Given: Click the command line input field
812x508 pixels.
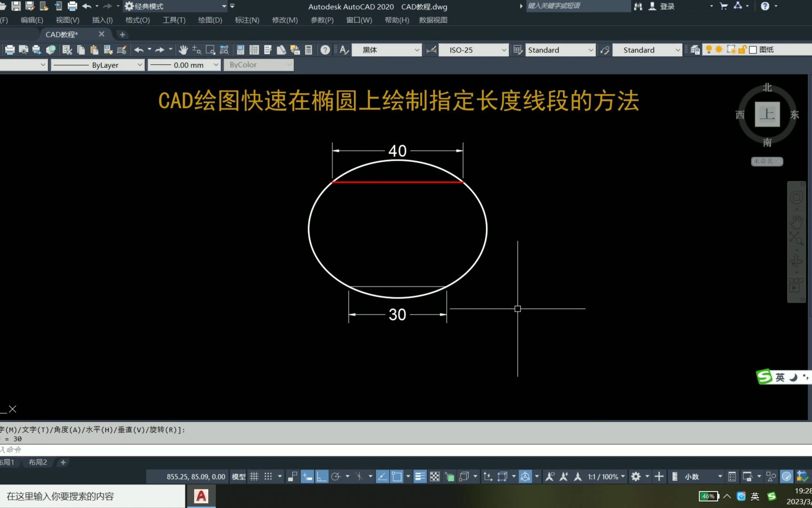Looking at the screenshot, I should pos(406,450).
